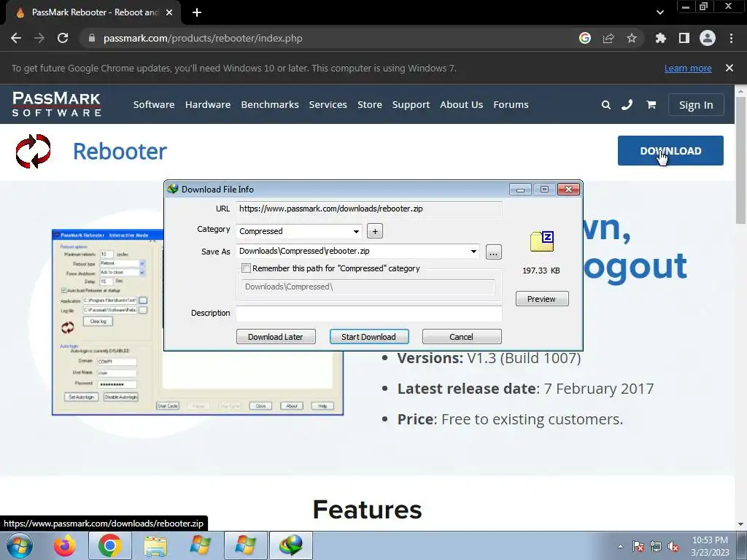The height and width of the screenshot is (560, 747).
Task: Open the Software menu
Action: [x=154, y=104]
